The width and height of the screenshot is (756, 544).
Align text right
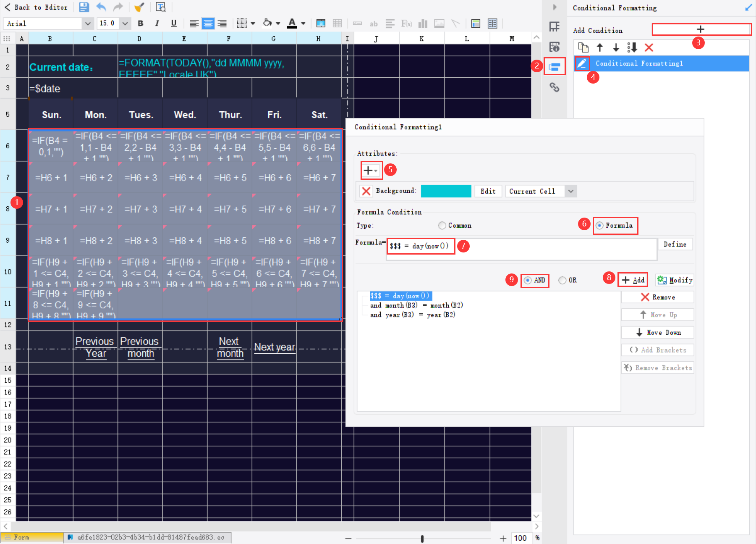point(222,24)
